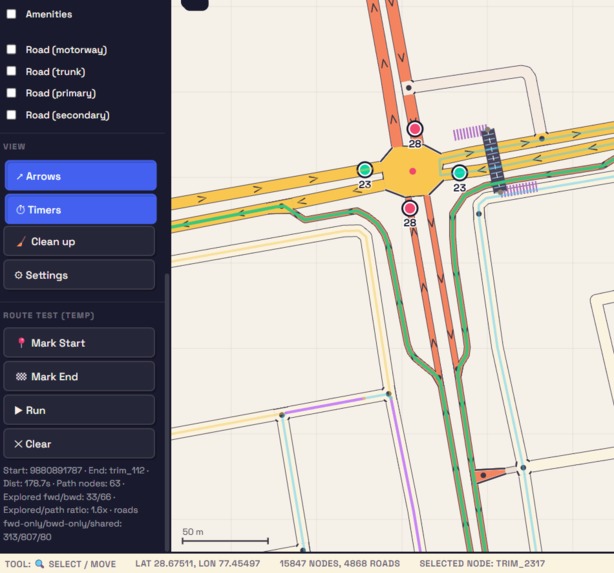Viewport: 614px width, 573px height.
Task: Clear the route test results
Action: point(79,444)
